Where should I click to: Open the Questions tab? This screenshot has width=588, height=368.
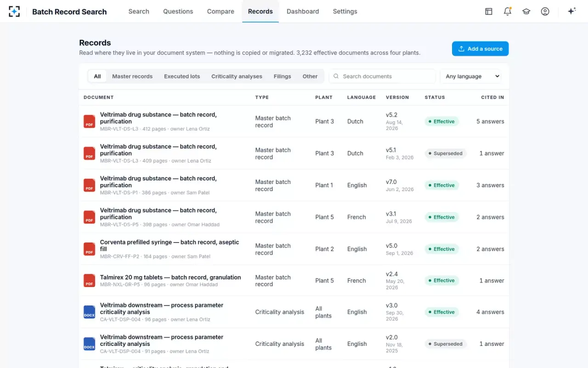[x=178, y=11]
